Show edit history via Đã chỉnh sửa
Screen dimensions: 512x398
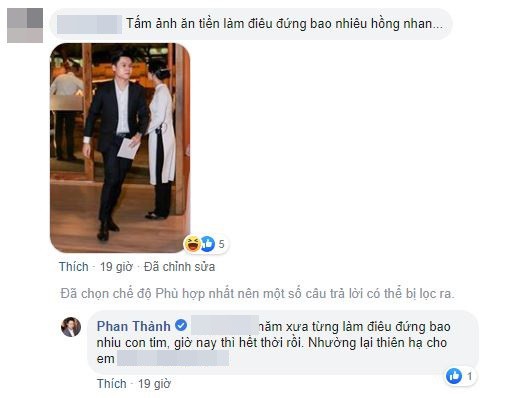(179, 267)
